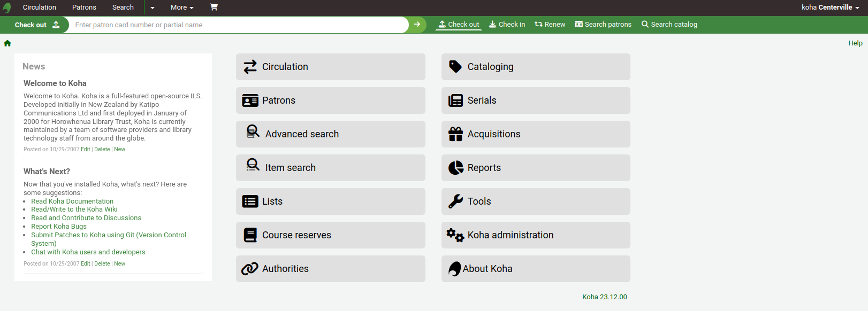Open the koha Centerville user dropdown
Screen dimensions: 868x311
coord(829,7)
